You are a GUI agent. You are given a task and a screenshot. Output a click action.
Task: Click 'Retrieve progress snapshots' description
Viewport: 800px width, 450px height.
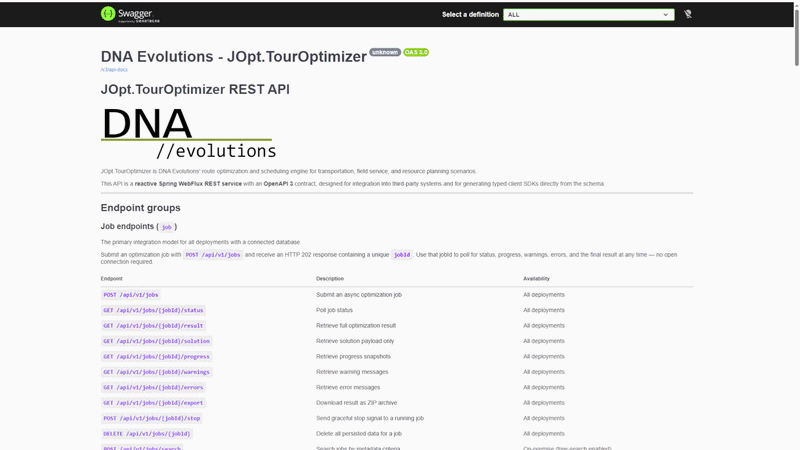[353, 357]
